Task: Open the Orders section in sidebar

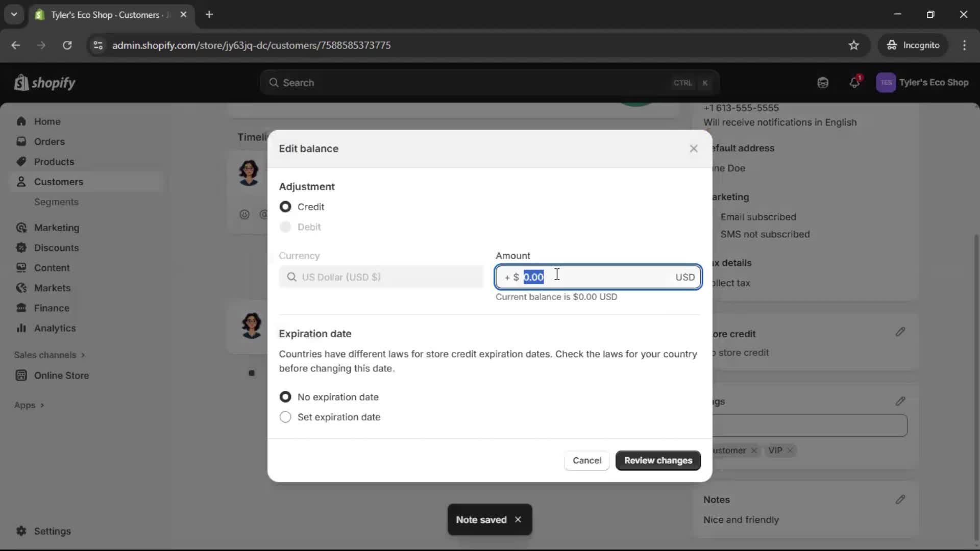Action: coord(49,141)
